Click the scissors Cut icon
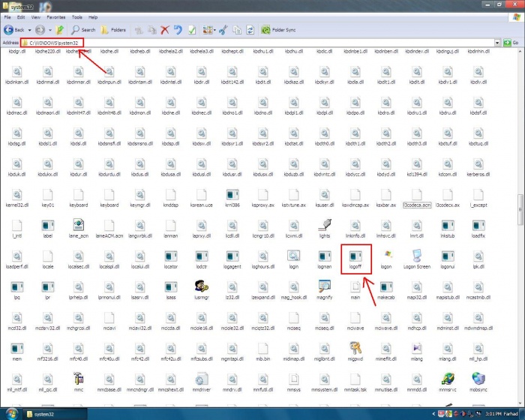 tap(223, 30)
